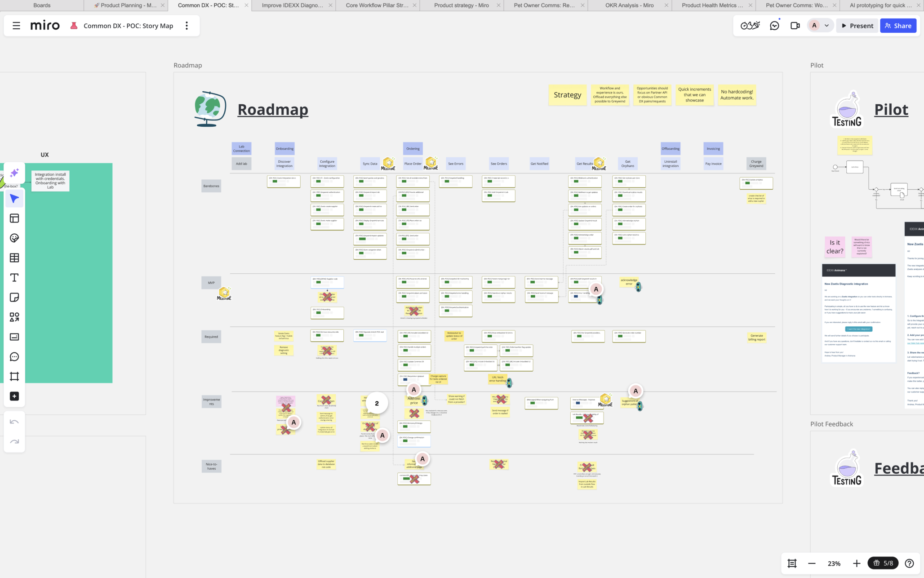Open the 5/8 learning progress pill
The image size is (924, 578).
[883, 563]
